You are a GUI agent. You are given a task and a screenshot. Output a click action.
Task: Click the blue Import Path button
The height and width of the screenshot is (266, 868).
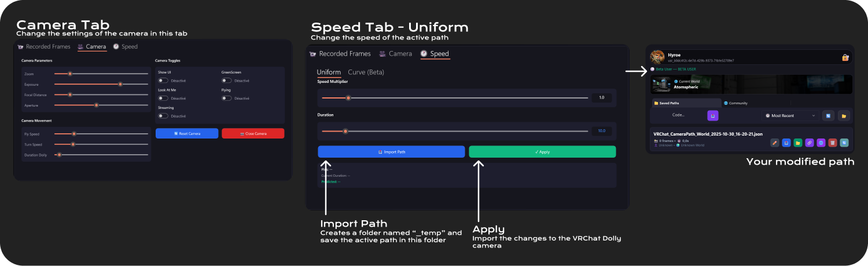coord(391,152)
